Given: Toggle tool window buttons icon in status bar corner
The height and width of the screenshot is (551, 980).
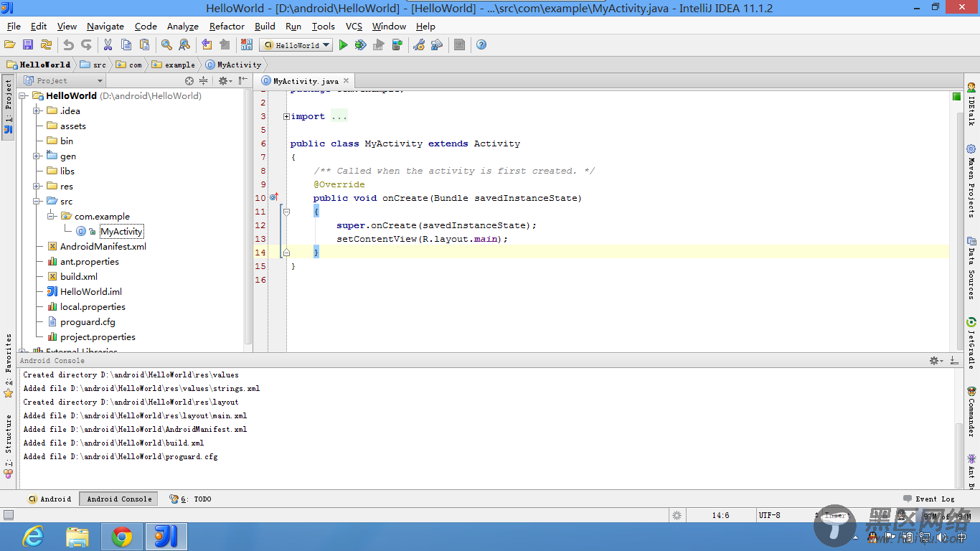Looking at the screenshot, I should pyautogui.click(x=9, y=515).
